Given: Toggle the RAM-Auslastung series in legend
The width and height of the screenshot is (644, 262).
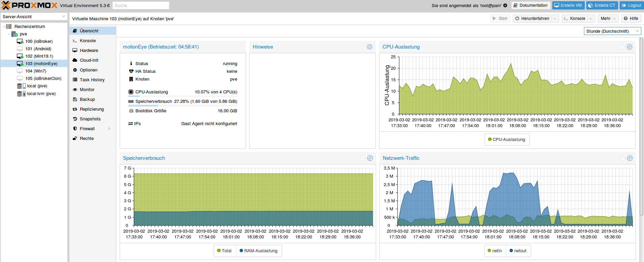Looking at the screenshot, I should [258, 251].
